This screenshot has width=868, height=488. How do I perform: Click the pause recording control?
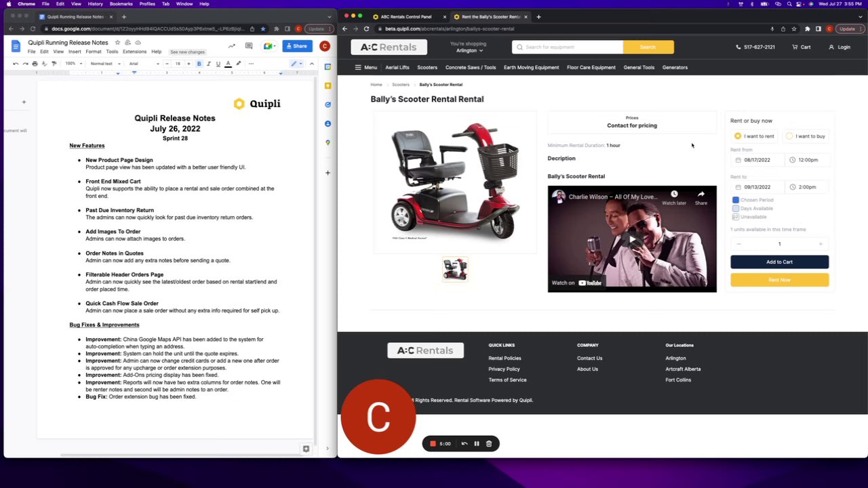(477, 444)
